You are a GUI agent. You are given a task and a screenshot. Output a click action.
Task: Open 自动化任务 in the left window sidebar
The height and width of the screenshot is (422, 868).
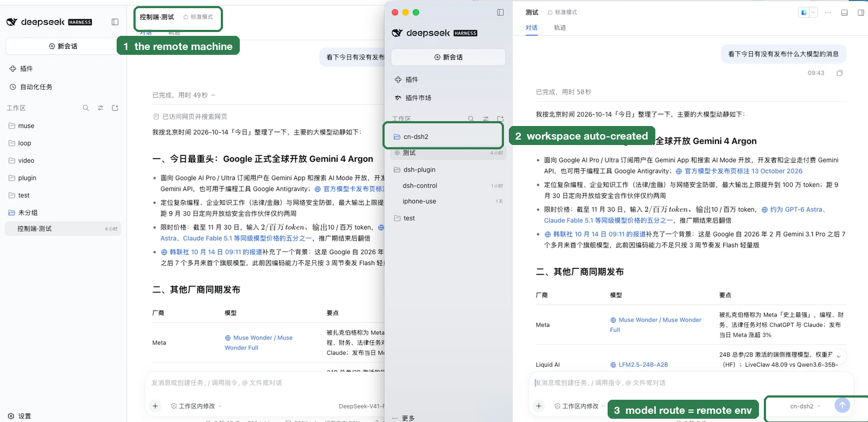(x=31, y=87)
